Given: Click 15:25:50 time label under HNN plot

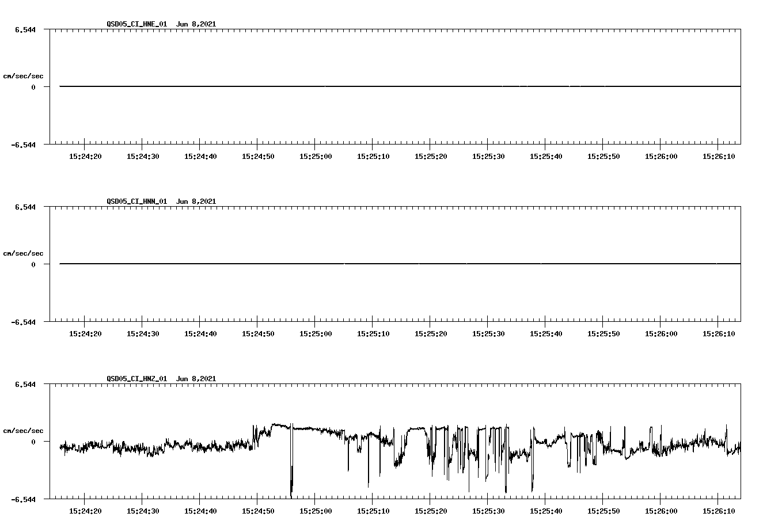Looking at the screenshot, I should 603,334.
